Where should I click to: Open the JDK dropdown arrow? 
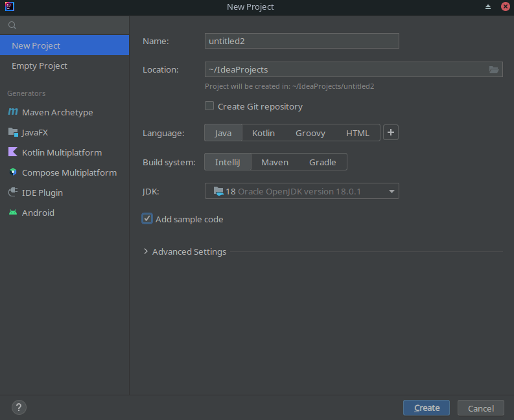(391, 191)
